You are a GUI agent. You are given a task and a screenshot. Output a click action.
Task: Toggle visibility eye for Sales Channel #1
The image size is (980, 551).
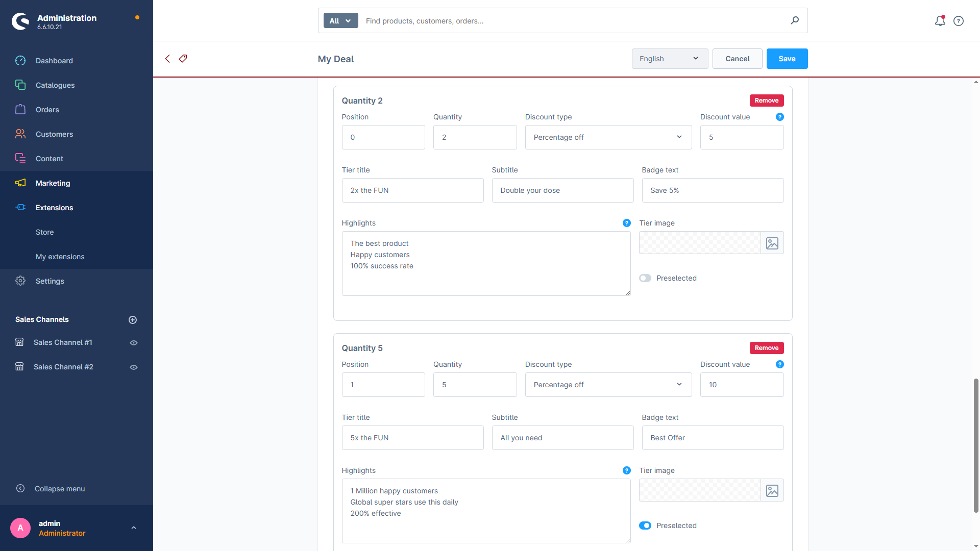[x=134, y=343]
